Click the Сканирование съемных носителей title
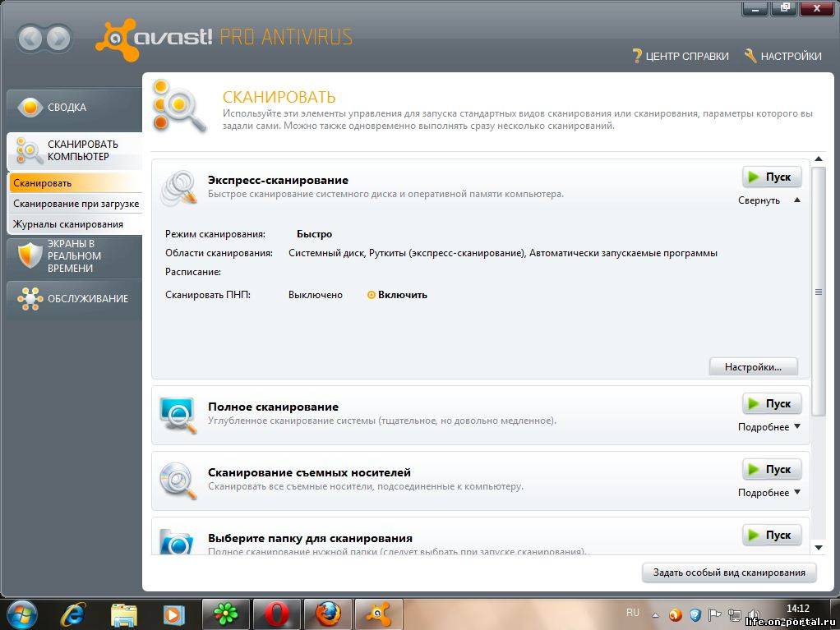Image resolution: width=840 pixels, height=630 pixels. (309, 472)
